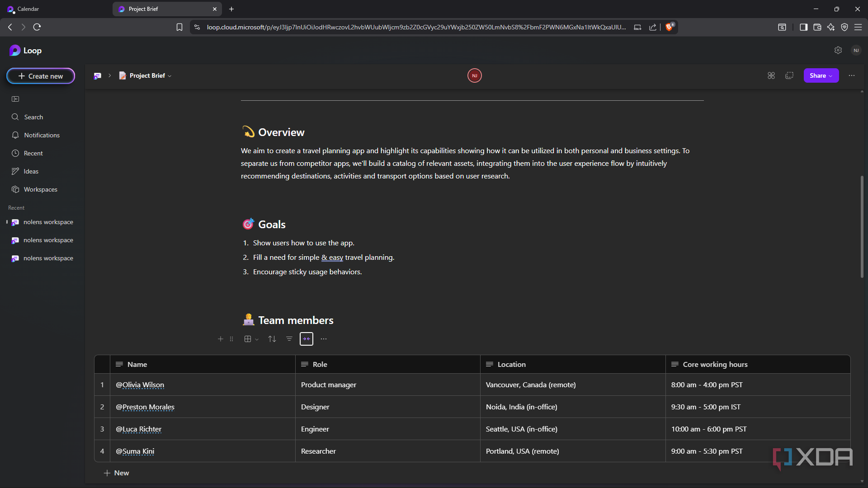Click the @Olivia Wilson mention link

click(x=140, y=385)
